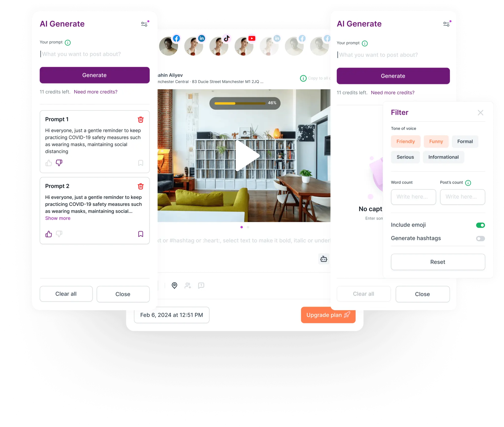Select the Friendly tone of voice
This screenshot has height=427, width=504.
tap(405, 141)
